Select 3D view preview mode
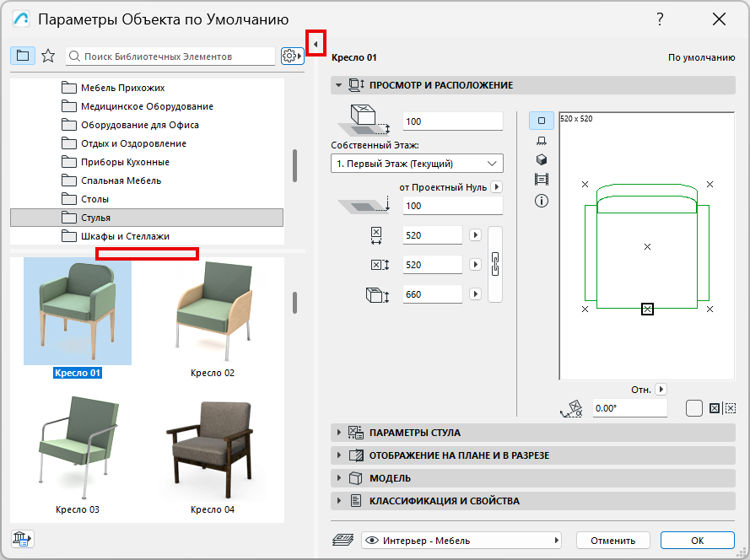The width and height of the screenshot is (750, 560). 542,159
